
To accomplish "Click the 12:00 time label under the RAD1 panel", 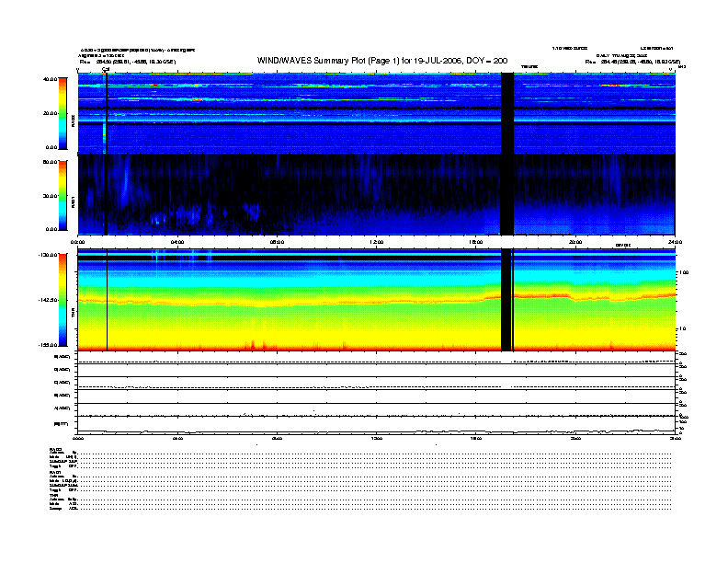I will 377,242.
